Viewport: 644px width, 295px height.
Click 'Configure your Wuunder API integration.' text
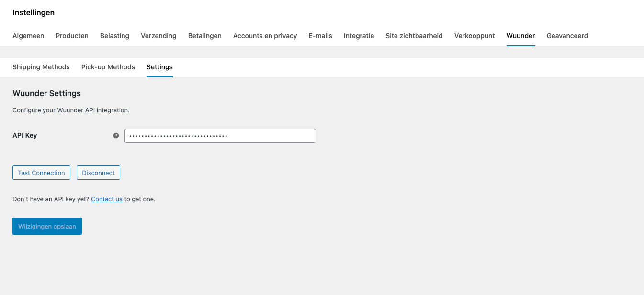coord(71,110)
